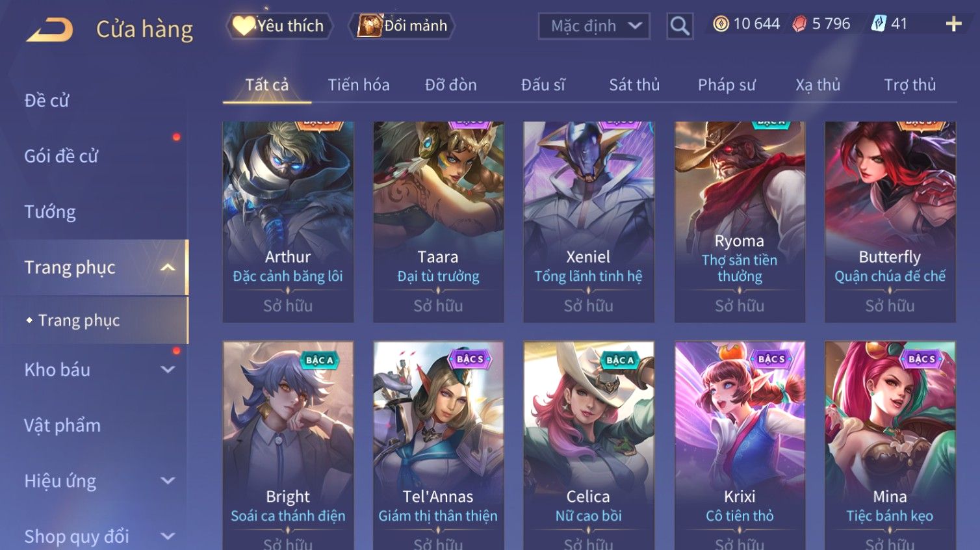Click the blue voucher currency icon
980x550 pixels.
tap(878, 24)
